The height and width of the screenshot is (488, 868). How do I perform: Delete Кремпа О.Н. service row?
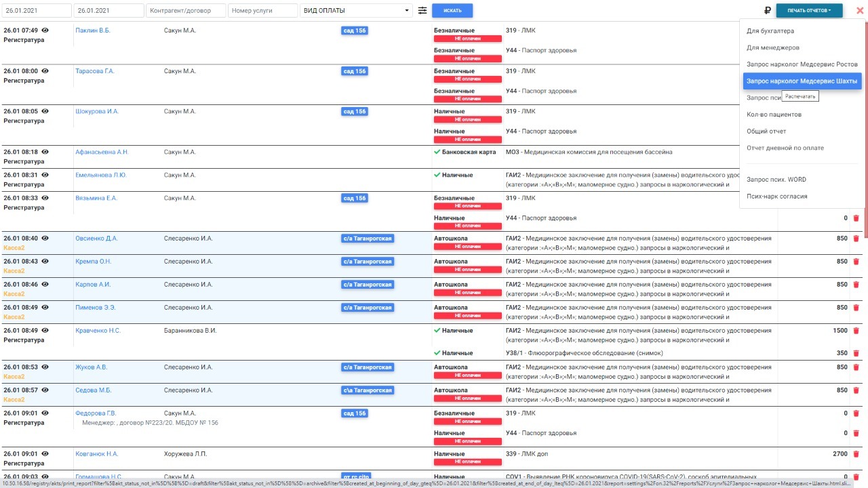(x=856, y=262)
